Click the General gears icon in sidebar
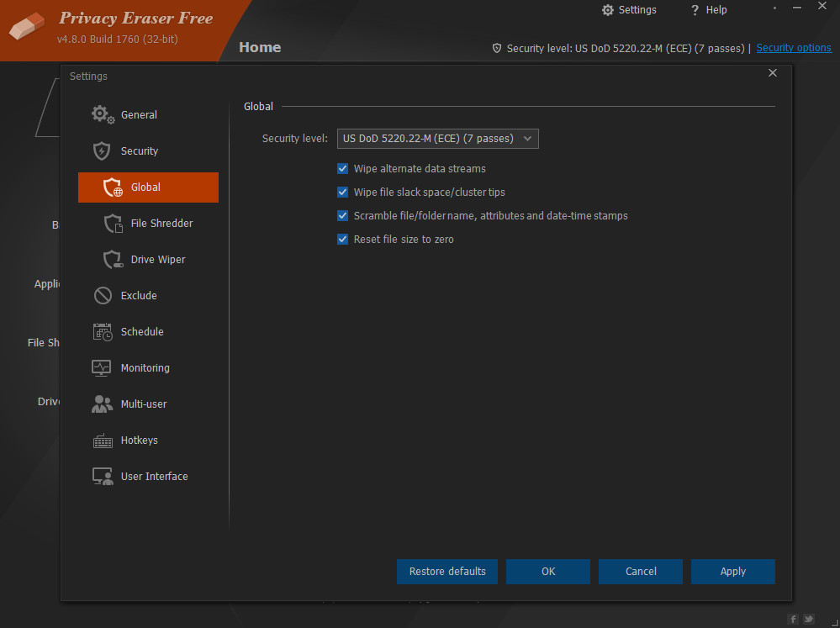This screenshot has width=840, height=628. click(x=103, y=114)
